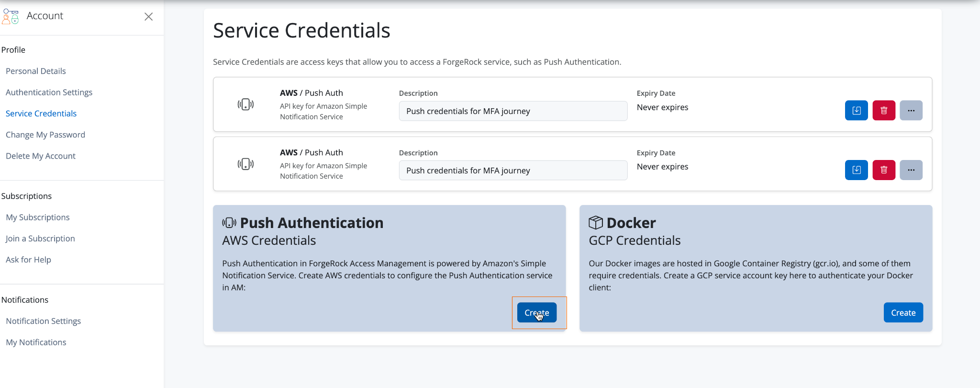Image resolution: width=980 pixels, height=388 pixels.
Task: Open Change My Password
Action: [45, 135]
